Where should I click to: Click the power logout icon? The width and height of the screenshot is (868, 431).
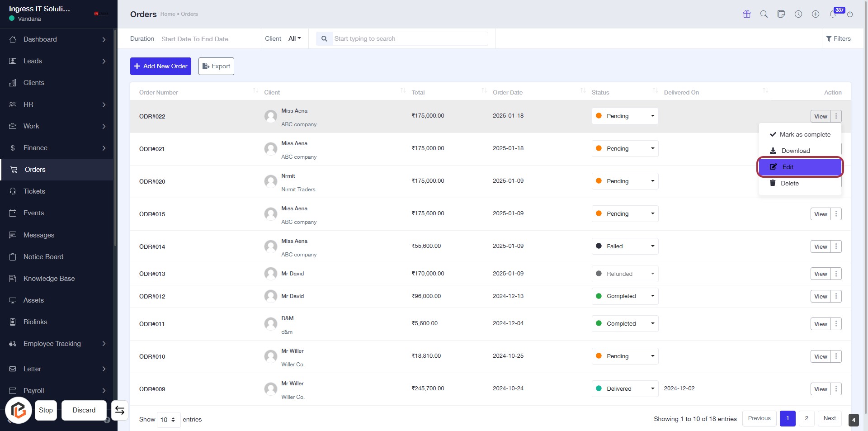[850, 14]
